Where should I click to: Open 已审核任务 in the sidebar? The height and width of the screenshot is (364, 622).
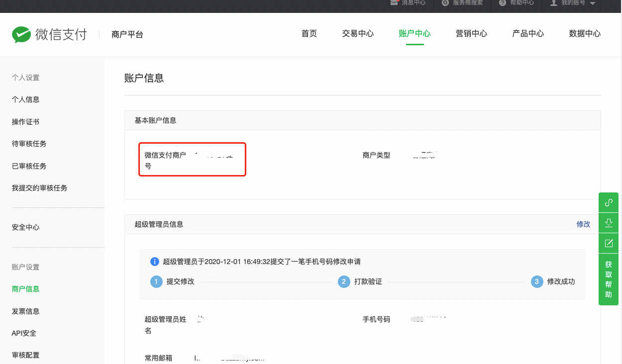29,166
